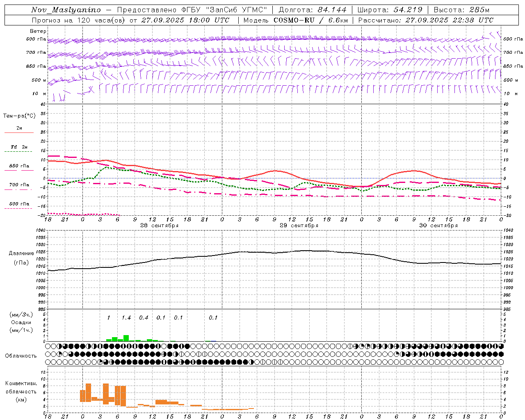
Task: Click the 700 гПа temperature legend entry
Action: pyautogui.click(x=19, y=185)
